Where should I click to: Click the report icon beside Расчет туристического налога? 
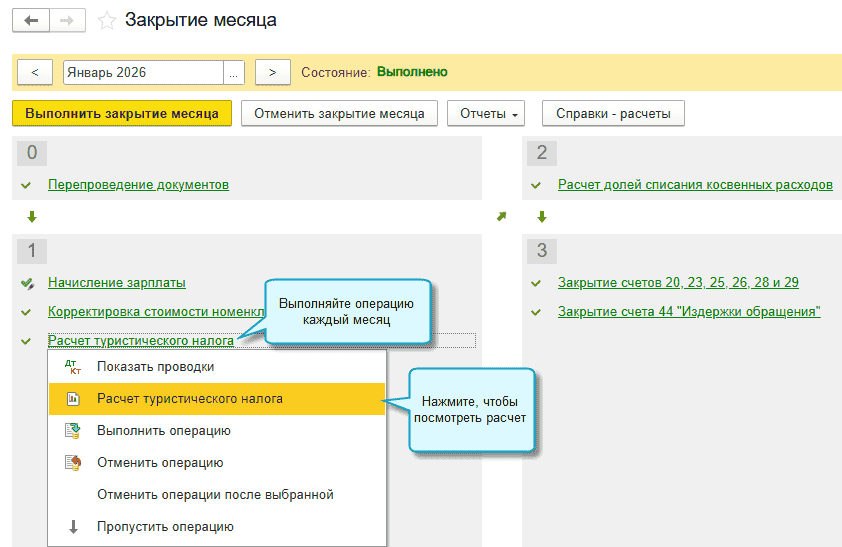pos(73,399)
